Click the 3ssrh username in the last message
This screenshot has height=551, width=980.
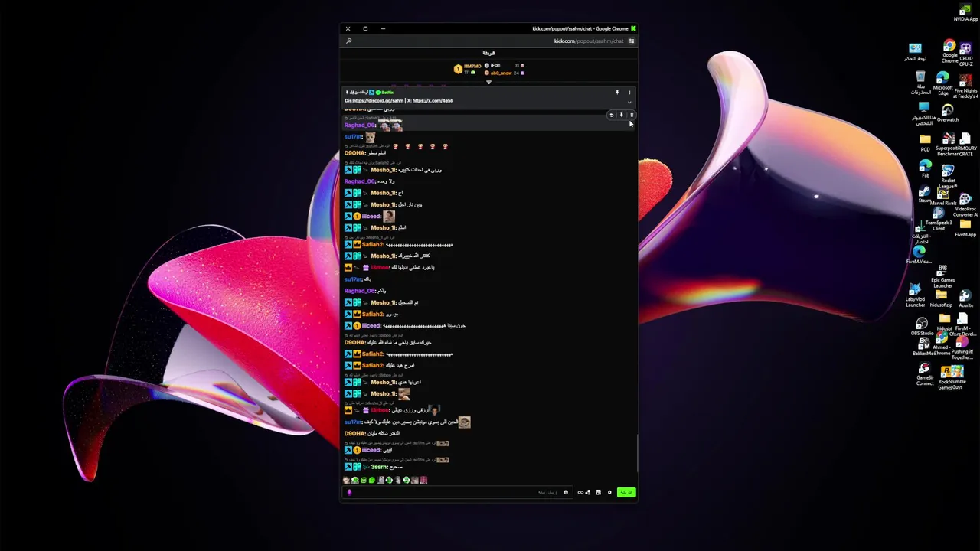[x=379, y=467]
